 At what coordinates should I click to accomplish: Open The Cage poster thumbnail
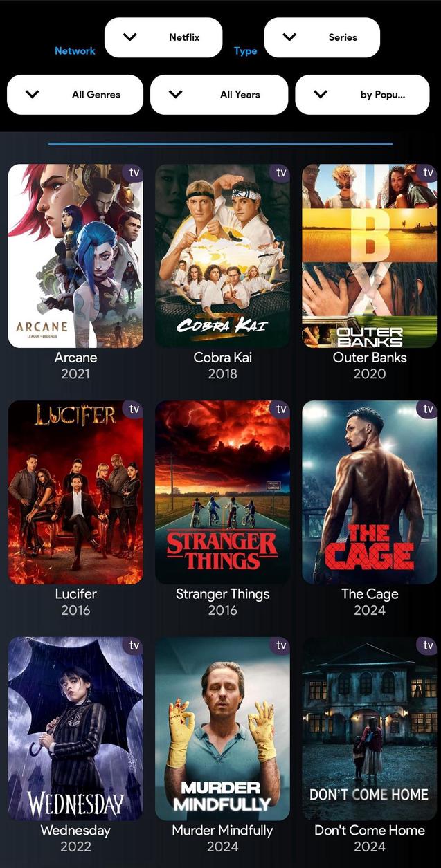click(370, 492)
